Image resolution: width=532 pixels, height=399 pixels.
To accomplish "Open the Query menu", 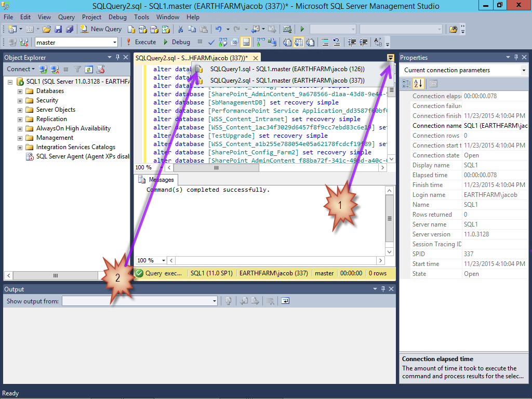I will click(66, 17).
